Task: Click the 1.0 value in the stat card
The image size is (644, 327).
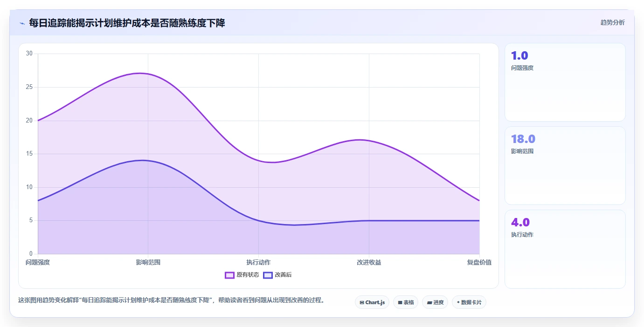Action: pyautogui.click(x=519, y=56)
